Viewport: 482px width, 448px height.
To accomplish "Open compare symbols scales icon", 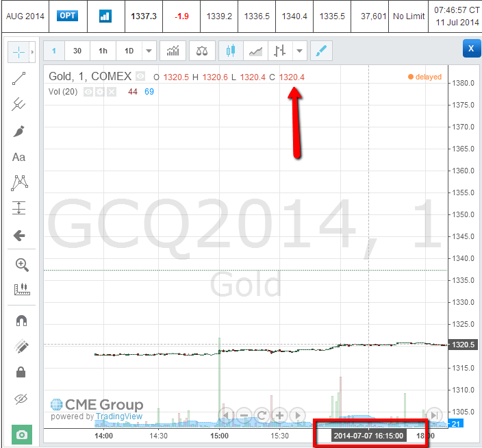I will pyautogui.click(x=202, y=51).
